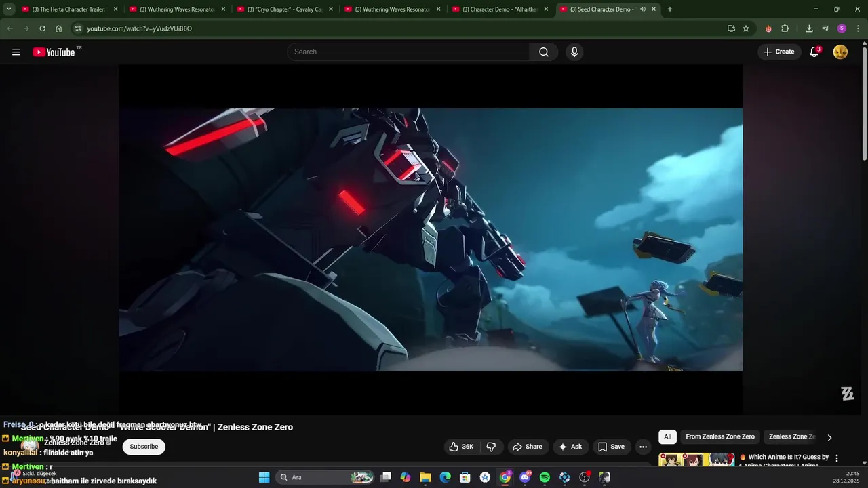Start voice search with the microphone icon
Viewport: 868px width, 488px height.
tap(574, 52)
